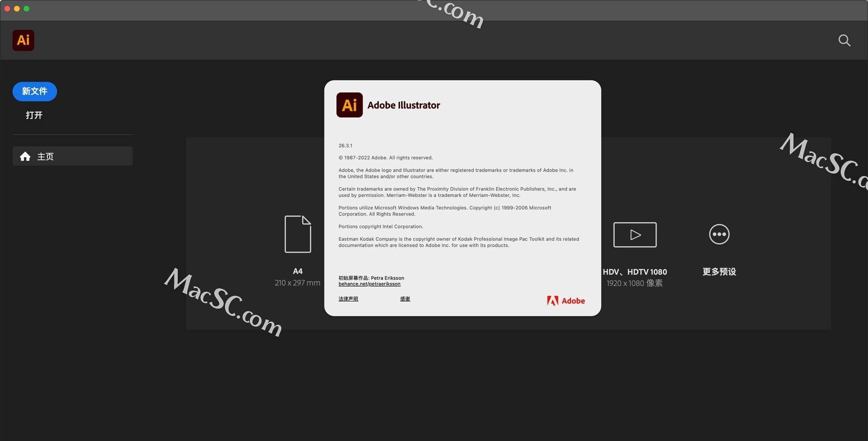Image resolution: width=868 pixels, height=441 pixels.
Task: Open the 感谢 credits link
Action: pos(405,299)
